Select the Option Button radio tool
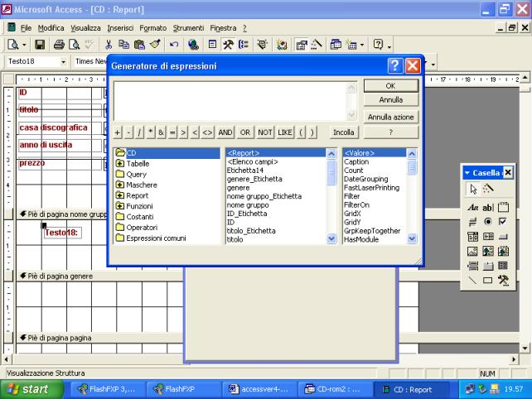 pyautogui.click(x=488, y=222)
